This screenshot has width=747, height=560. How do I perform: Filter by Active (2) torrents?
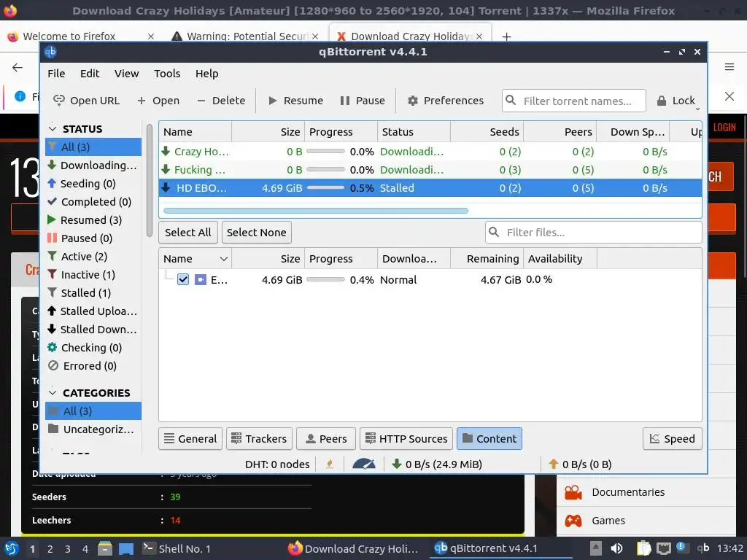click(93, 256)
